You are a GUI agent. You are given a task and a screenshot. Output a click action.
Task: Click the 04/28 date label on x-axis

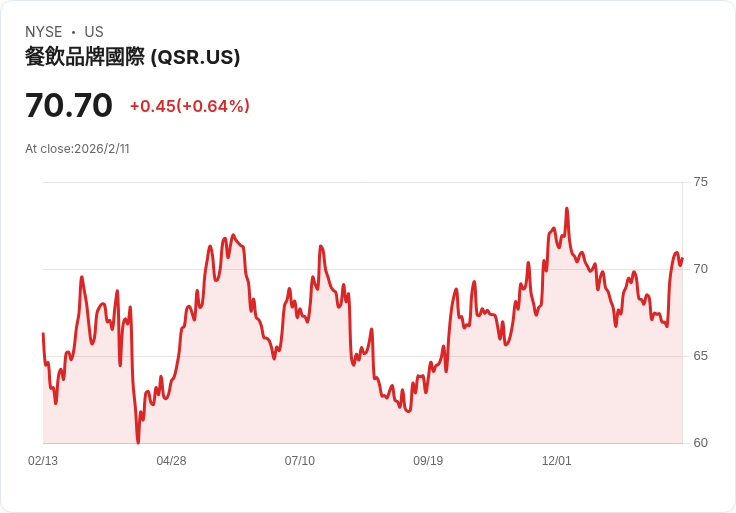(x=171, y=461)
